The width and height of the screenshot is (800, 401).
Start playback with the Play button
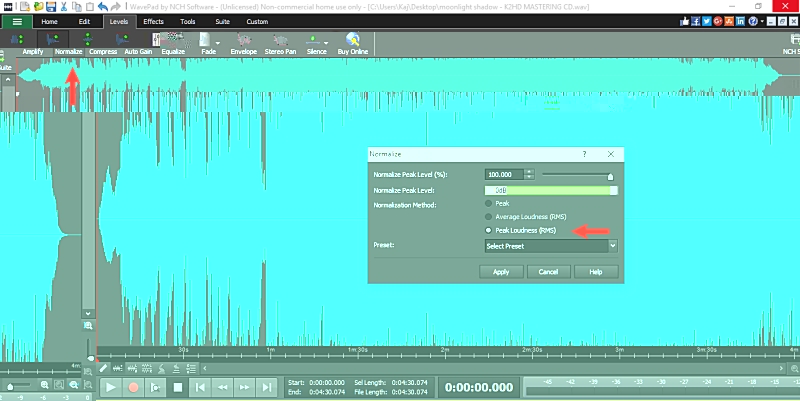(110, 387)
